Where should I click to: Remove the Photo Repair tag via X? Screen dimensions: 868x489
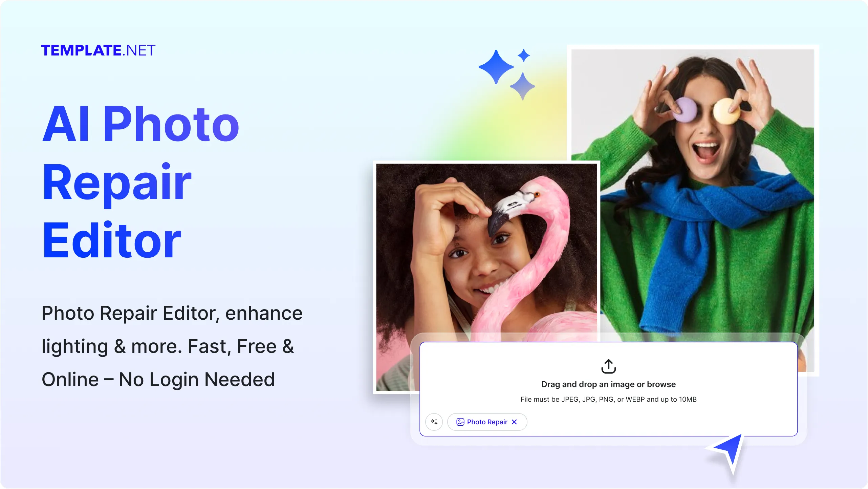coord(514,422)
